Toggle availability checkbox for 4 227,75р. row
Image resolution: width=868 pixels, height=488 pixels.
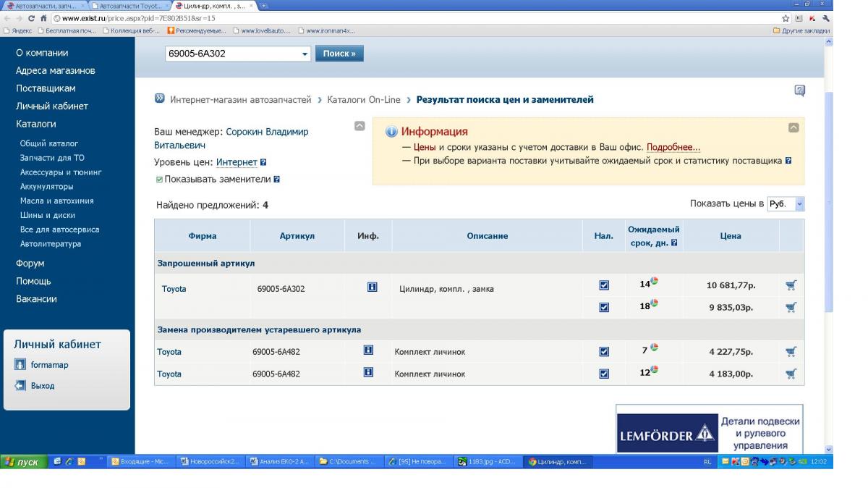(x=604, y=352)
